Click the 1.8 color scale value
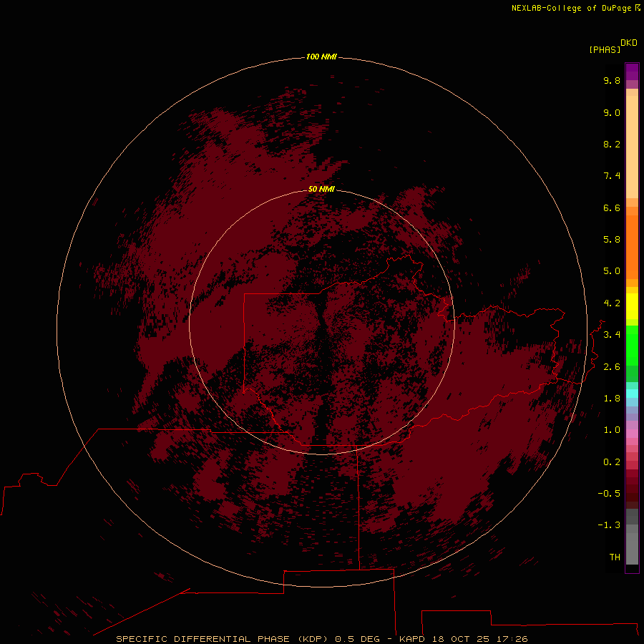The height and width of the screenshot is (644, 644). 612,399
